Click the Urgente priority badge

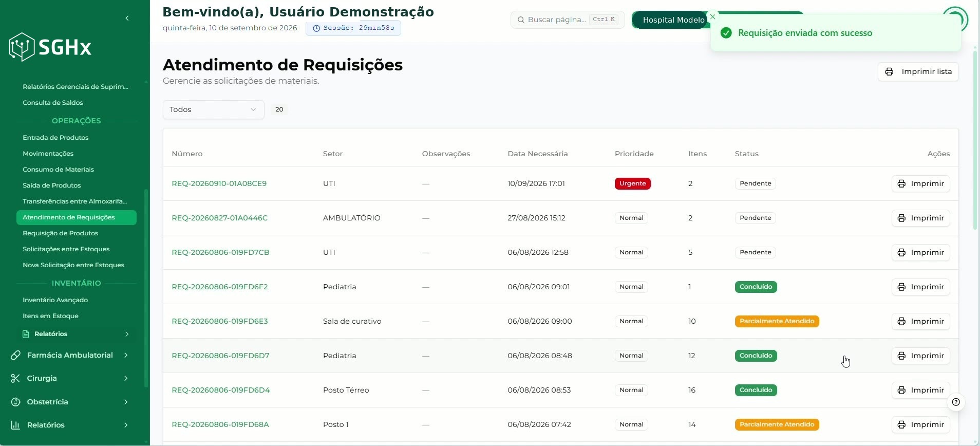point(632,183)
